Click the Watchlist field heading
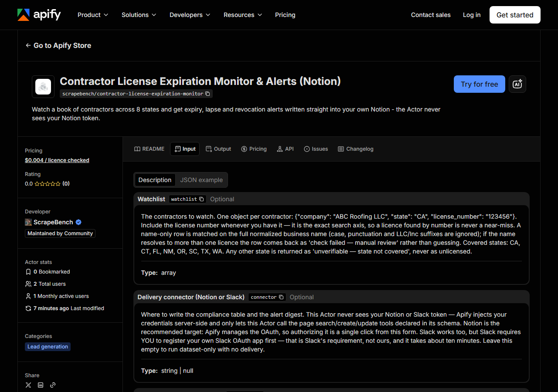This screenshot has height=392, width=558. [151, 199]
